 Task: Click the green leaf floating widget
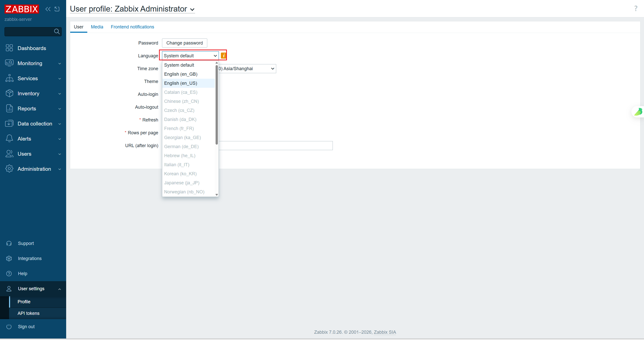point(638,112)
